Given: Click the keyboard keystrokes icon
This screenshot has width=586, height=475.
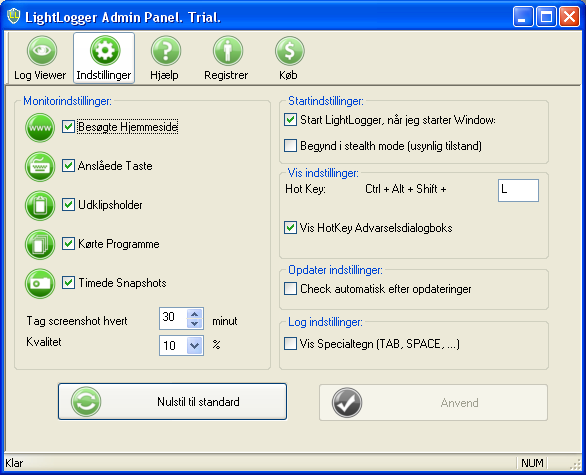Looking at the screenshot, I should 40,167.
